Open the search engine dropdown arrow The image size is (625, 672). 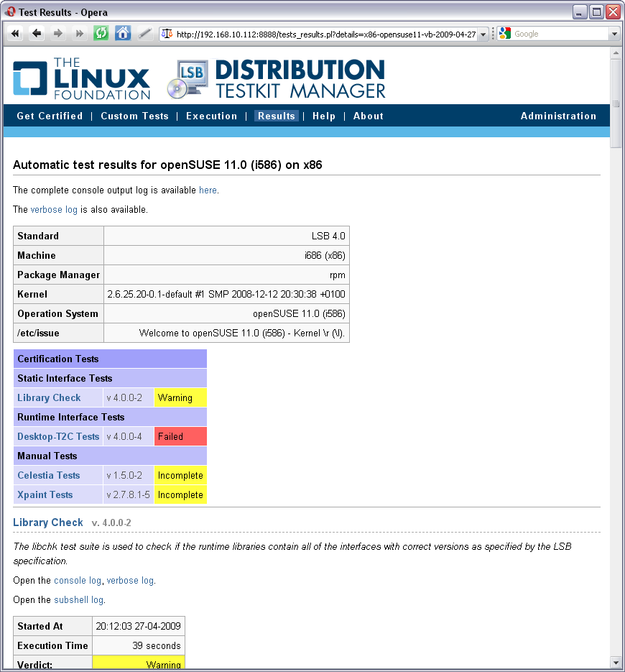[614, 34]
